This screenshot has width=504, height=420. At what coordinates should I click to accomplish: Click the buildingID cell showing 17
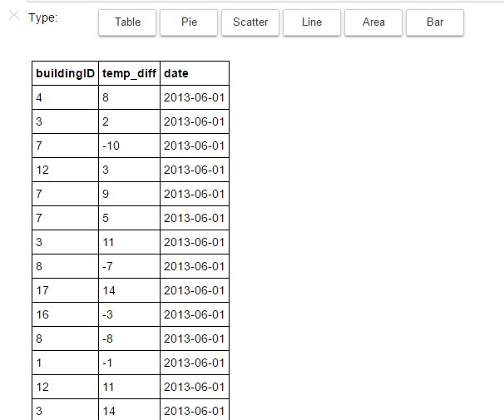(65, 290)
